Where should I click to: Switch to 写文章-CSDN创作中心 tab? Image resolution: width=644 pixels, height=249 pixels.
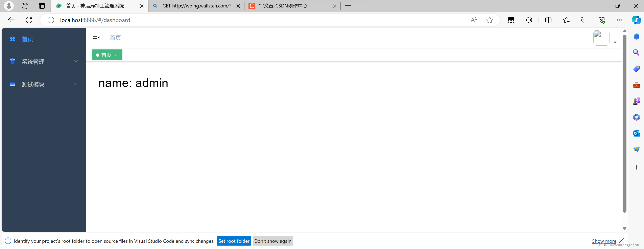(292, 6)
